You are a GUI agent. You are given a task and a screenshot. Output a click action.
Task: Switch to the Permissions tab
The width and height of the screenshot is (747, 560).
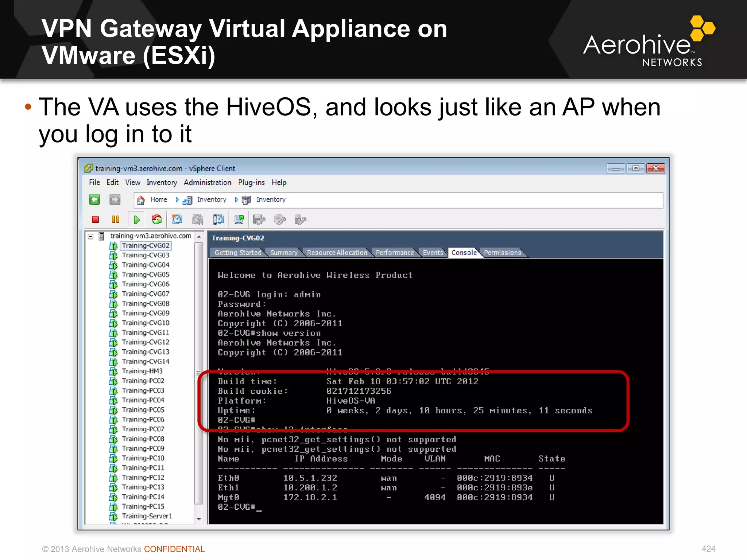[503, 253]
